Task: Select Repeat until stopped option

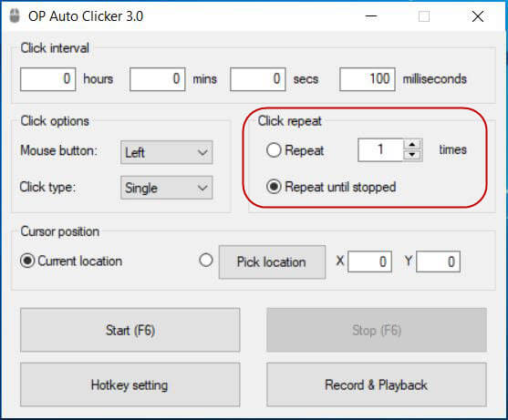Action: 274,187
